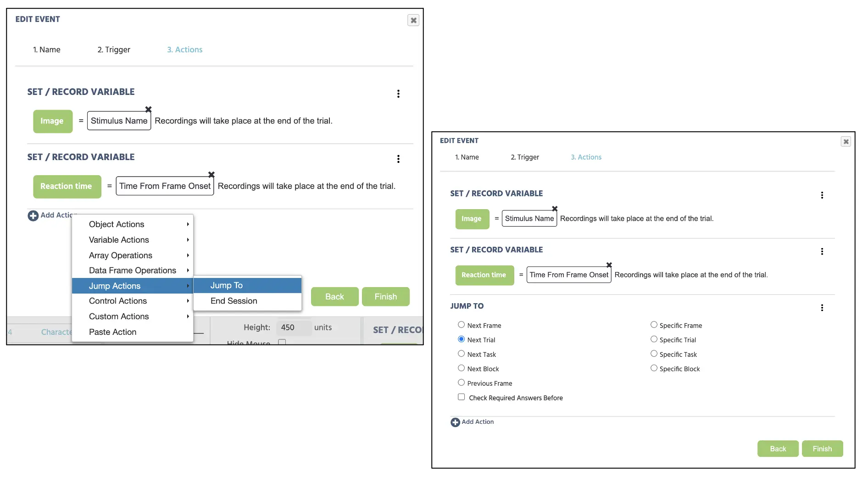Remove Stimulus Name value in left dialog
This screenshot has height=477, width=868.
click(x=148, y=109)
